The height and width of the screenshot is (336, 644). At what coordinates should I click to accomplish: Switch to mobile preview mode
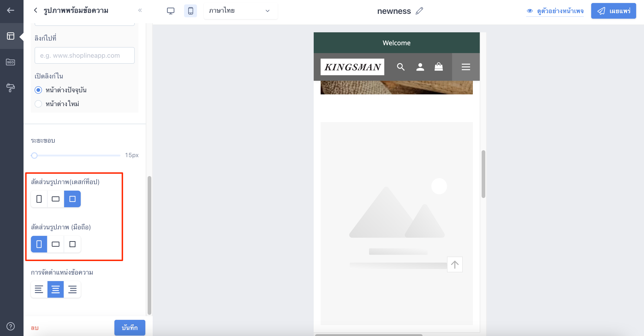coord(191,11)
